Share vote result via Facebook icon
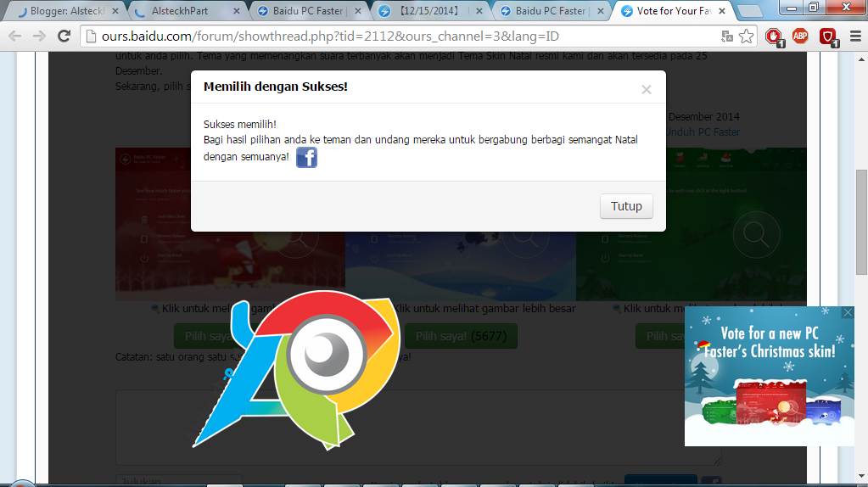The height and width of the screenshot is (487, 868). coord(306,158)
